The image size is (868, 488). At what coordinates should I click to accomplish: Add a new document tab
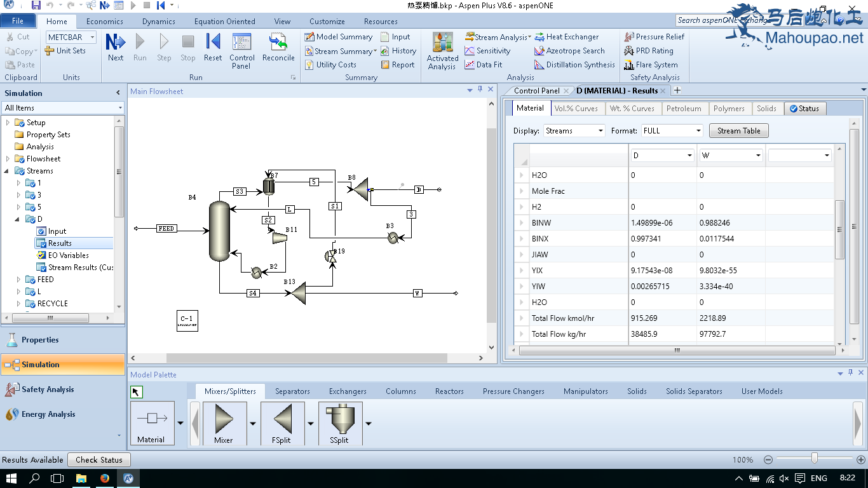pos(677,91)
